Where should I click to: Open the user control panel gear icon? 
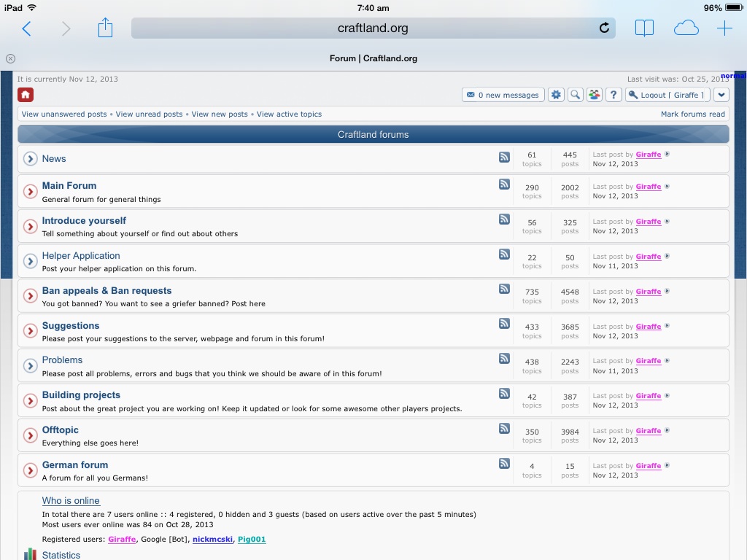pyautogui.click(x=556, y=95)
